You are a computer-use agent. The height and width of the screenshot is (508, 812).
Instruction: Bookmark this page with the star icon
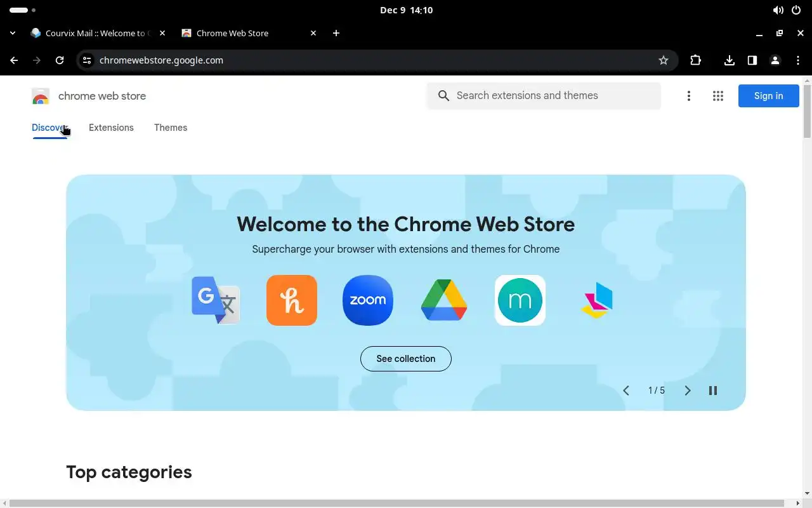664,60
